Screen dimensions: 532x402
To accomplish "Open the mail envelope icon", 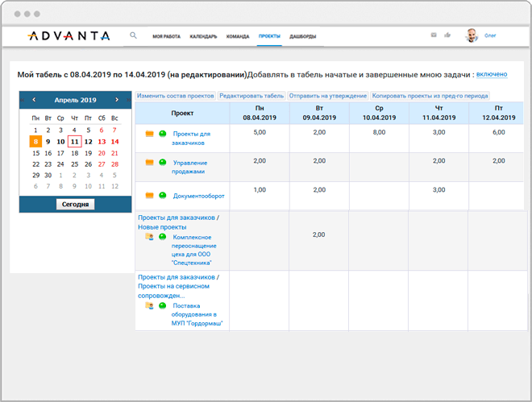I will coord(434,35).
